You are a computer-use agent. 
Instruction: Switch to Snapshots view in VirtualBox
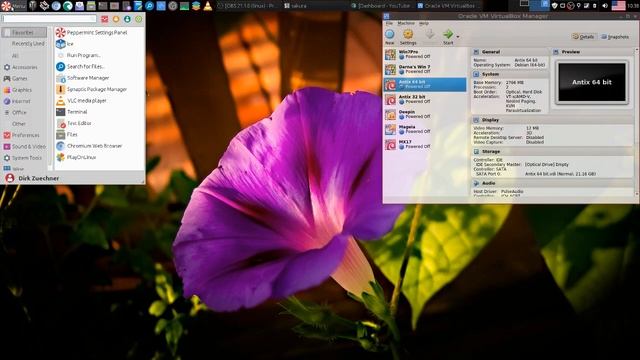point(615,37)
